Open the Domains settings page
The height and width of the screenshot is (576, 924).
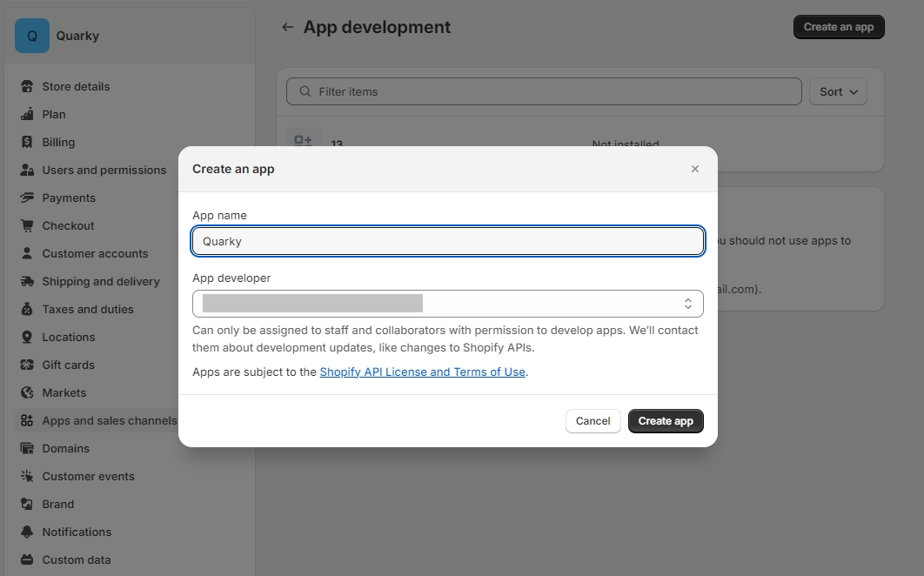click(65, 448)
